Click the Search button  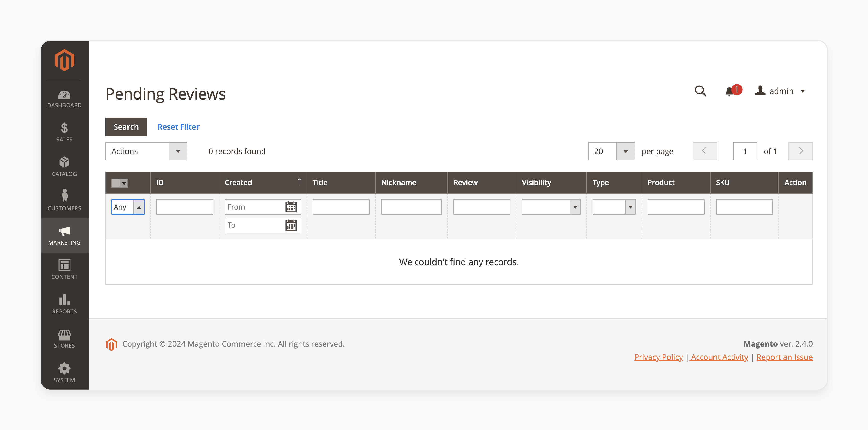[x=126, y=127]
